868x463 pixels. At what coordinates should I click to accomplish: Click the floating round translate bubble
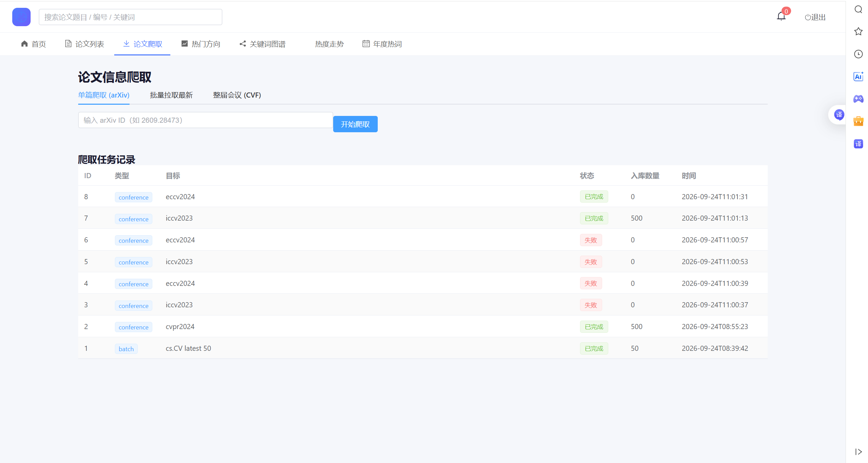tap(839, 115)
